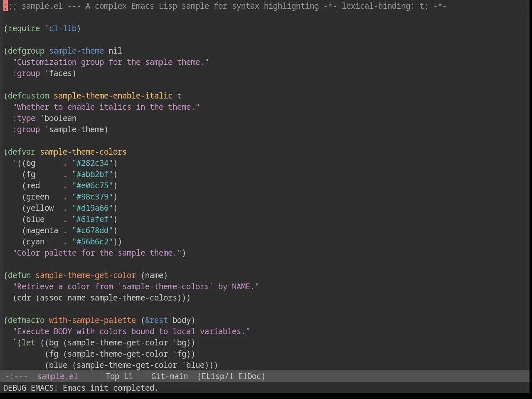Click the 'defcustom' keyword
The width and height of the screenshot is (532, 399).
click(28, 96)
